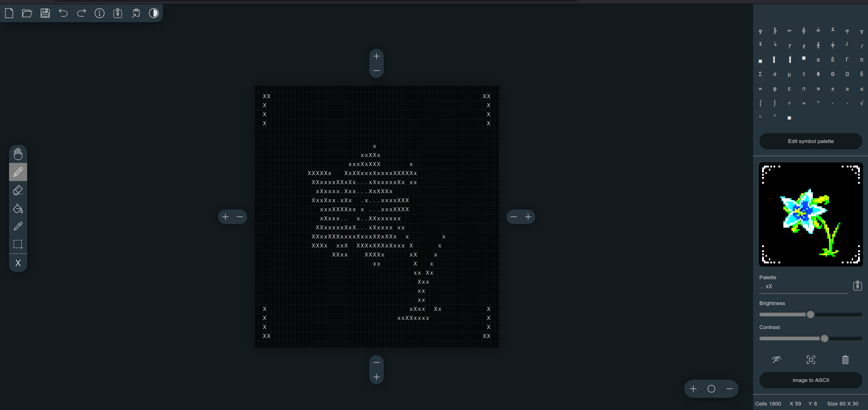Image resolution: width=868 pixels, height=410 pixels.
Task: Create a new blank document
Action: pos(9,13)
